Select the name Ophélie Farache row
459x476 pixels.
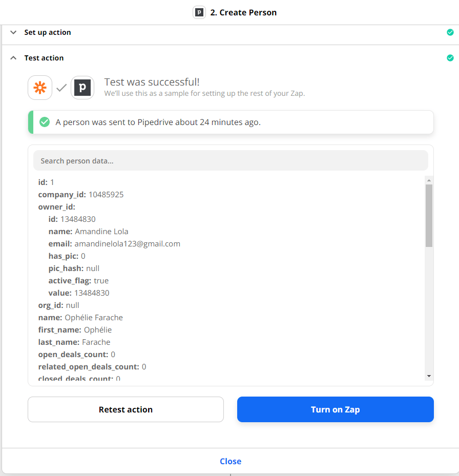point(80,318)
